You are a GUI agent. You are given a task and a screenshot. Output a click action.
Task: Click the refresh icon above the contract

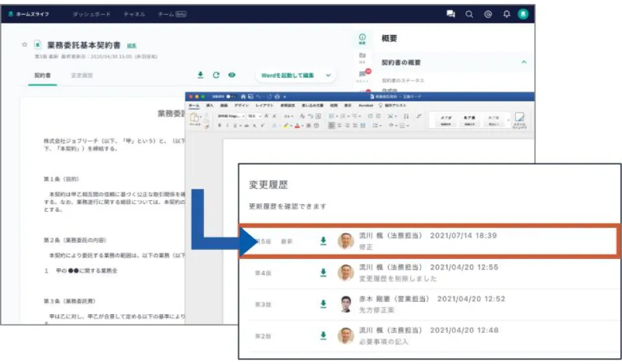(x=216, y=75)
